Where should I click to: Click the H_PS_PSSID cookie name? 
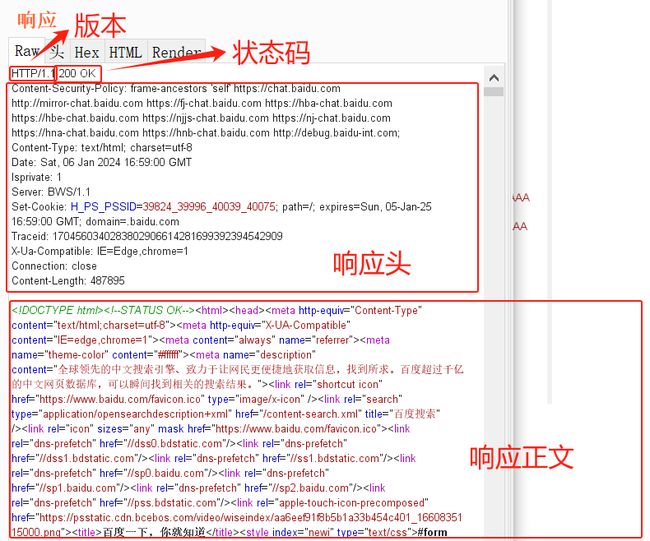(103, 206)
